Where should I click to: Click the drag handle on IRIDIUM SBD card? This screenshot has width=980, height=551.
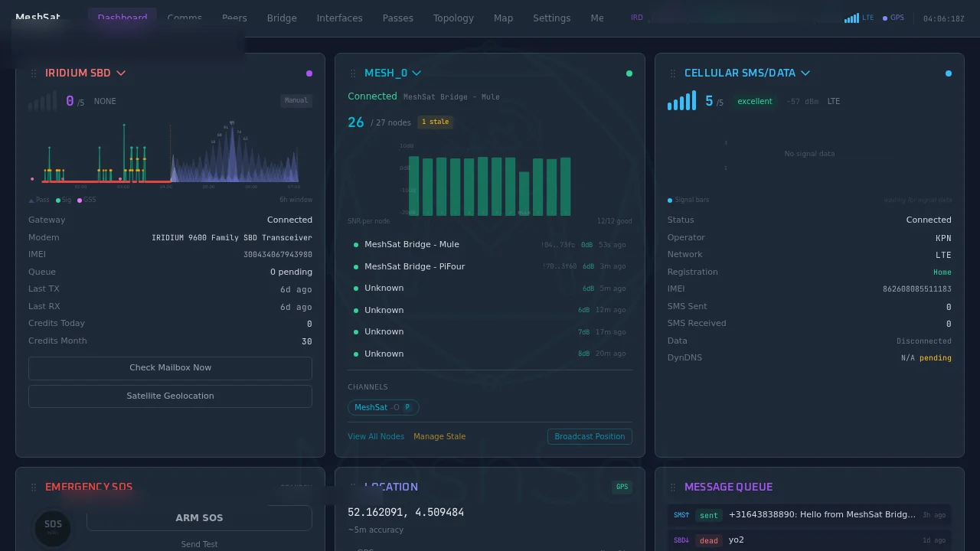34,73
